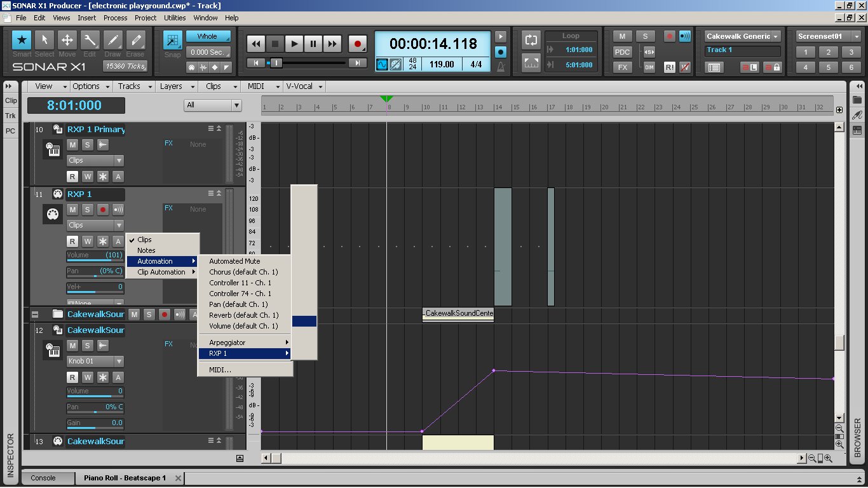Toggle automation Read on track 10 RXP 1 Primary
Image resolution: width=868 pixels, height=488 pixels.
(x=72, y=177)
